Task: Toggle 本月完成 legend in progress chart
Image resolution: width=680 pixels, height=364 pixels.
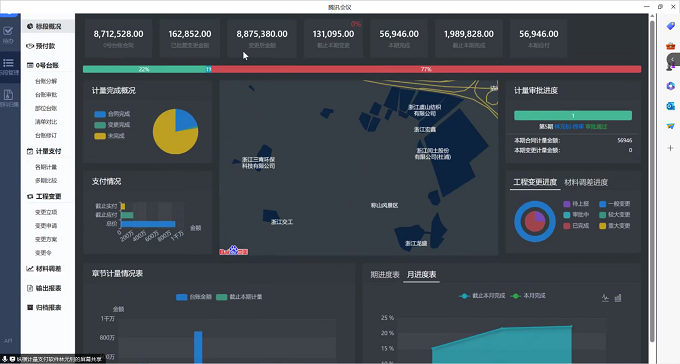Action: click(528, 296)
